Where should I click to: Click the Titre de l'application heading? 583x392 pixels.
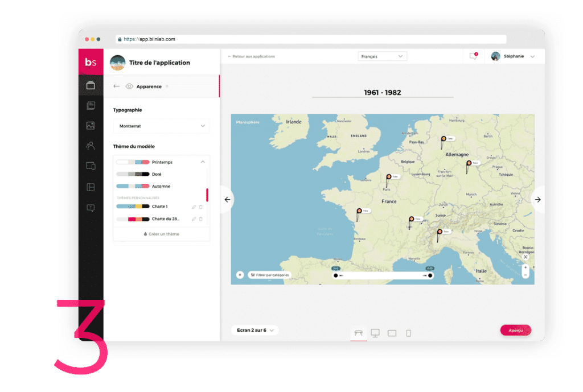tap(159, 63)
